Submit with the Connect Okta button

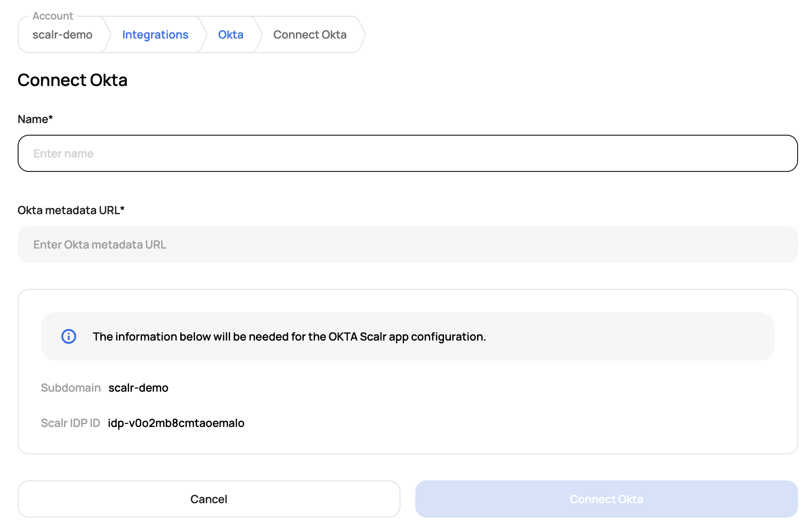[607, 499]
